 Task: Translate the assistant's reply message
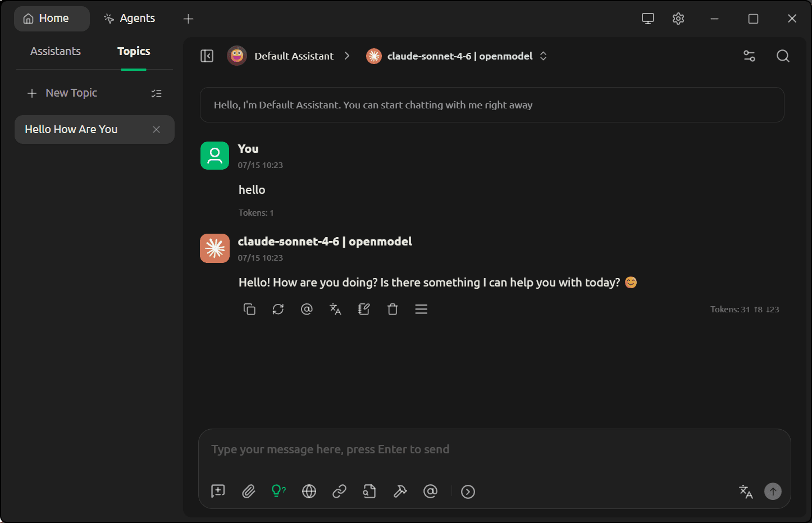335,309
